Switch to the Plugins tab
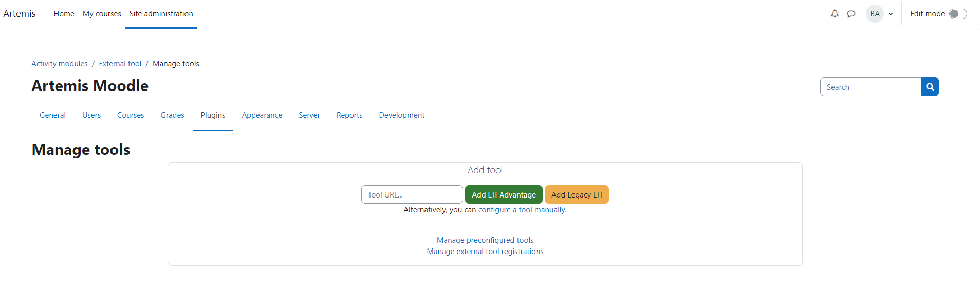Screen dimensions: 980x287 pos(213,115)
